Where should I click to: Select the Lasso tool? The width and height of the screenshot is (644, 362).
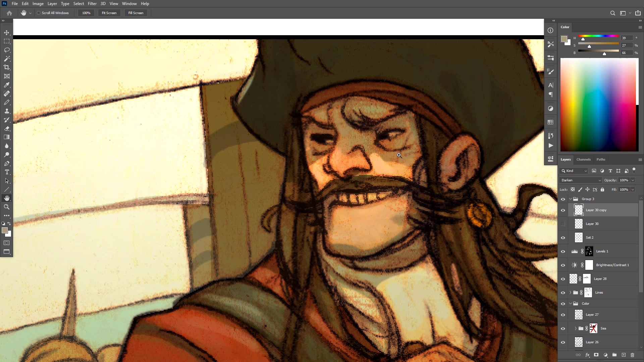7,50
